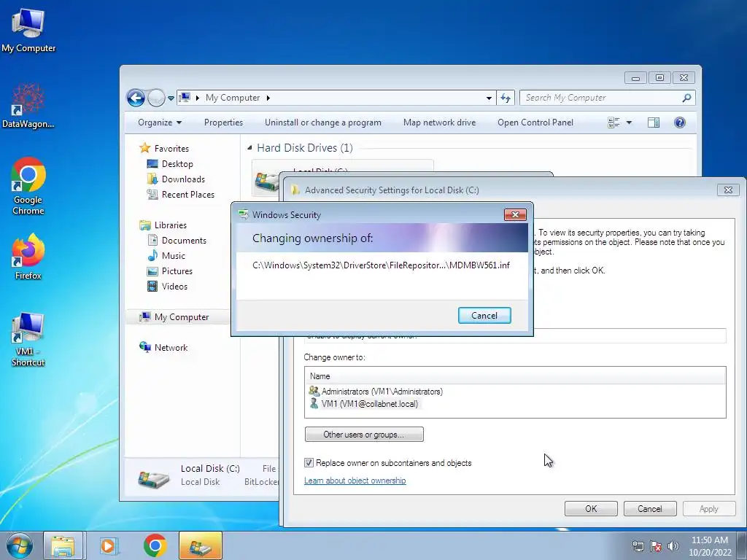Image resolution: width=747 pixels, height=560 pixels.
Task: Open Videos library
Action: point(168,286)
